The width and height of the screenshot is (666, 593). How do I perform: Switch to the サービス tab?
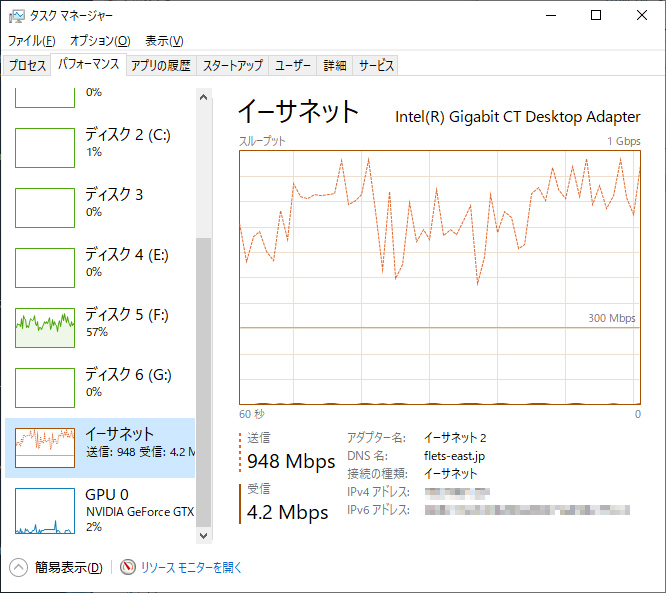376,66
